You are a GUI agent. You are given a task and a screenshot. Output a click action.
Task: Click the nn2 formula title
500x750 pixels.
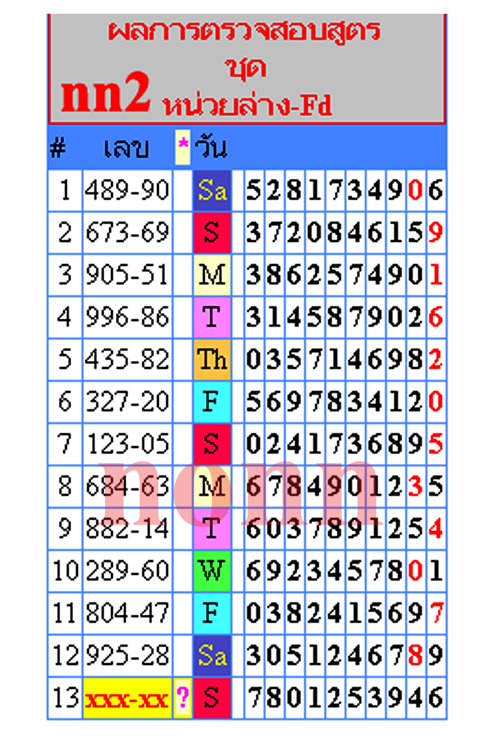pos(106,93)
